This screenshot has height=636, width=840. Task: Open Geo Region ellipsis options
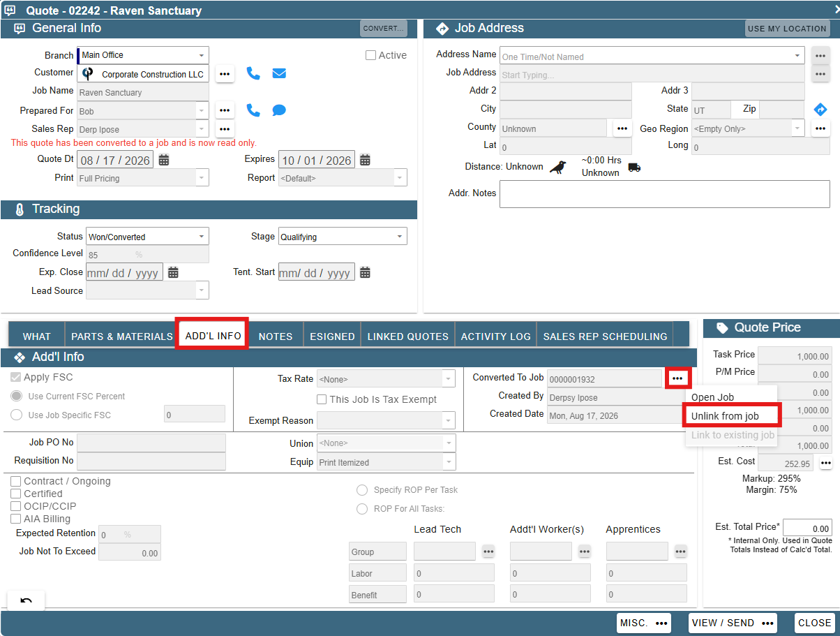point(820,128)
